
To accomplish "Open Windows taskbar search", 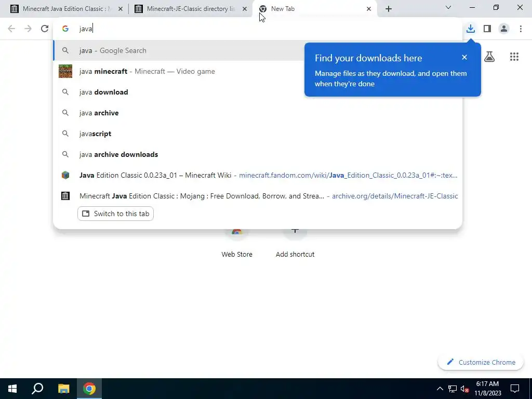I will coord(37,389).
